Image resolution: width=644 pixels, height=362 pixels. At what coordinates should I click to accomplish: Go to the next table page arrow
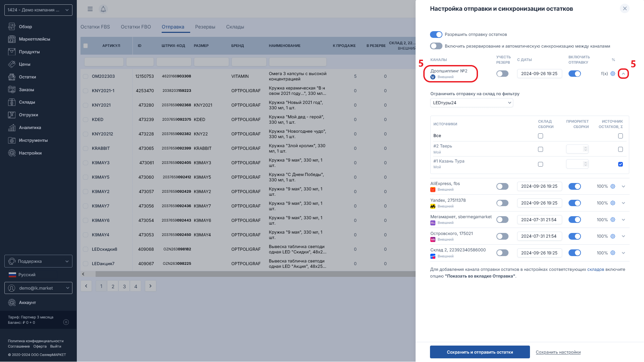pyautogui.click(x=150, y=286)
